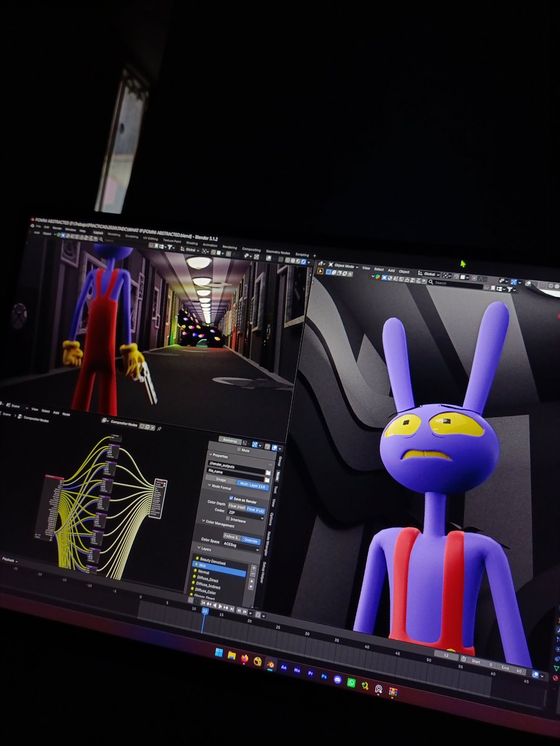Select the Follow Scene color option
The height and width of the screenshot is (746, 560).
232,536
